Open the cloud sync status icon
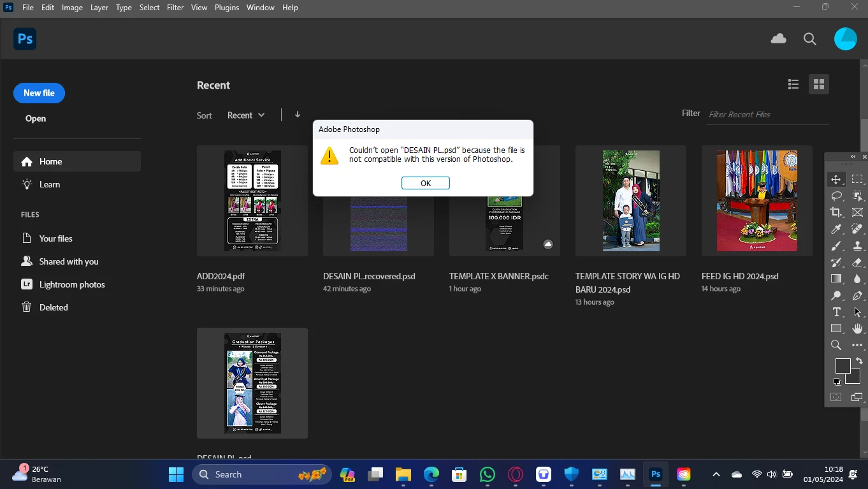This screenshot has width=868, height=489. tap(779, 39)
